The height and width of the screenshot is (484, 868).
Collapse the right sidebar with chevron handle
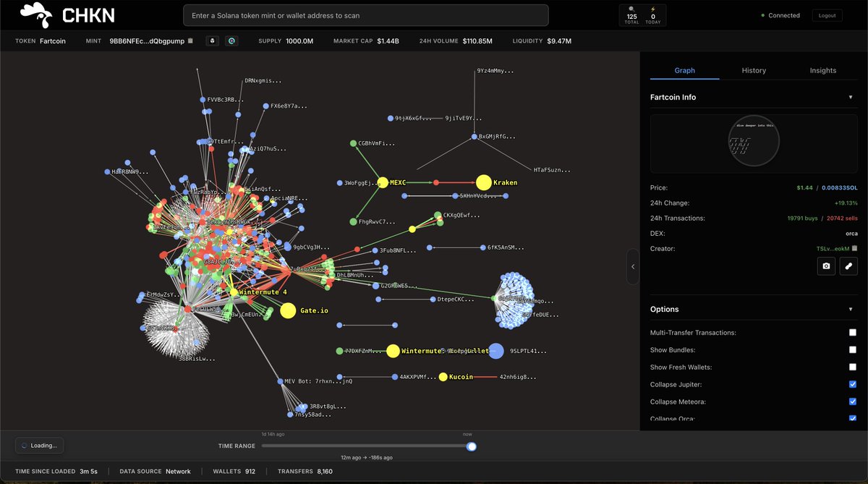[633, 266]
